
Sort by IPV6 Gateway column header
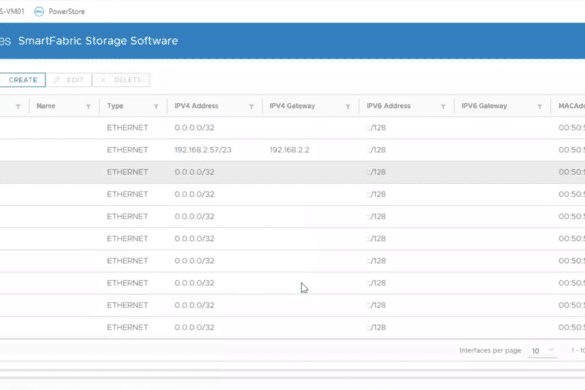(x=484, y=106)
